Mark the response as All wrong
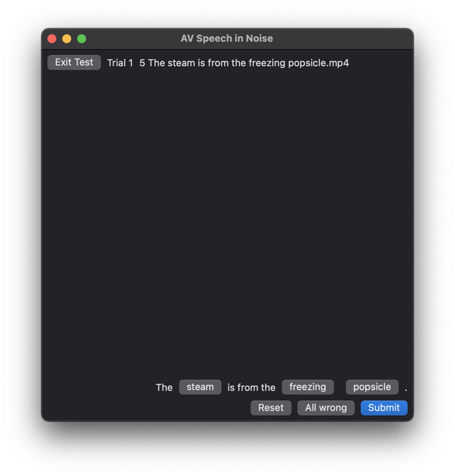 326,408
